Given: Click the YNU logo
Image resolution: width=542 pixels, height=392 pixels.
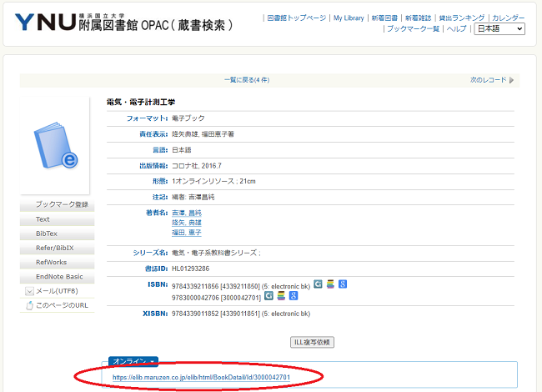Looking at the screenshot, I should [46, 23].
